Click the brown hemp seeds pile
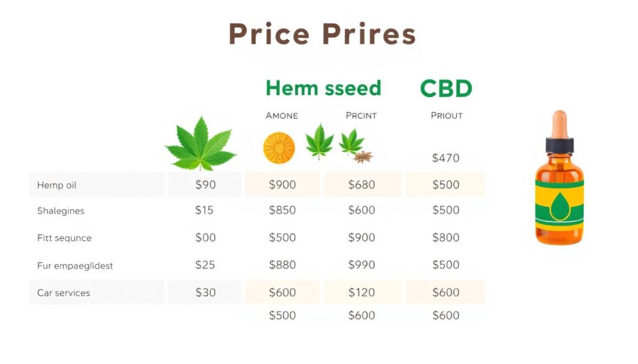The image size is (638, 364). pos(363,157)
